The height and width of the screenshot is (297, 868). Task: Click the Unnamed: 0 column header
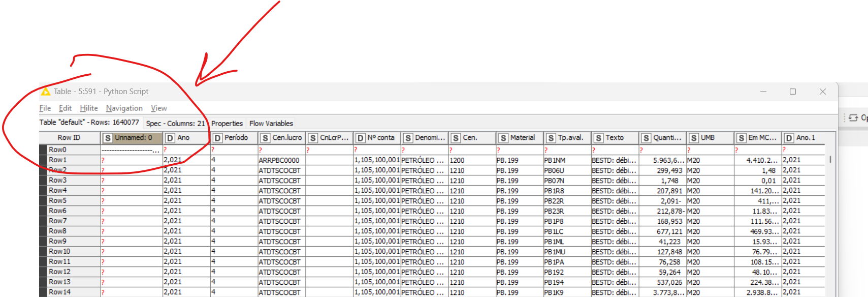133,138
